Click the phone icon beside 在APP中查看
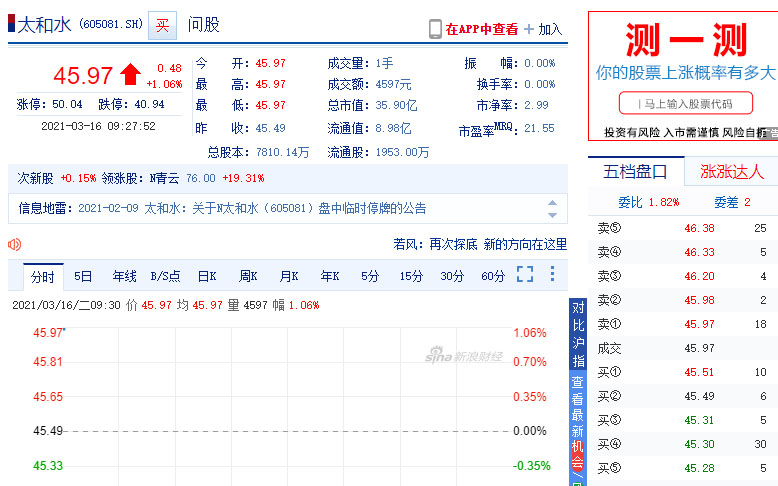778x486 pixels. [x=435, y=29]
